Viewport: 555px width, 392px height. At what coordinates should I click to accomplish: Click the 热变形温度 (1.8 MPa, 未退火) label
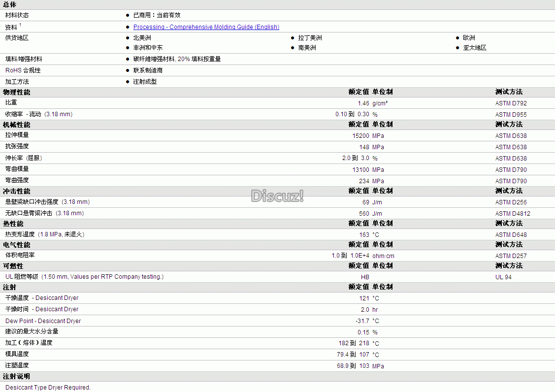click(45, 234)
